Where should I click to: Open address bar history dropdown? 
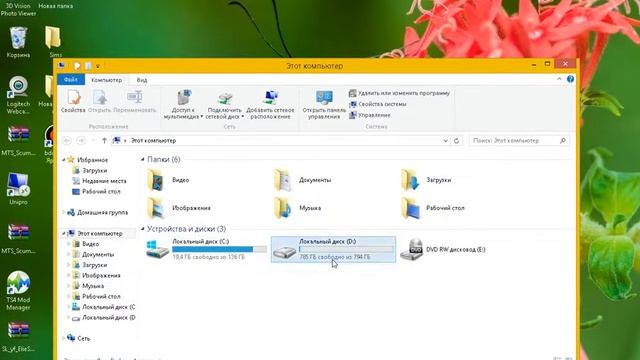(445, 140)
